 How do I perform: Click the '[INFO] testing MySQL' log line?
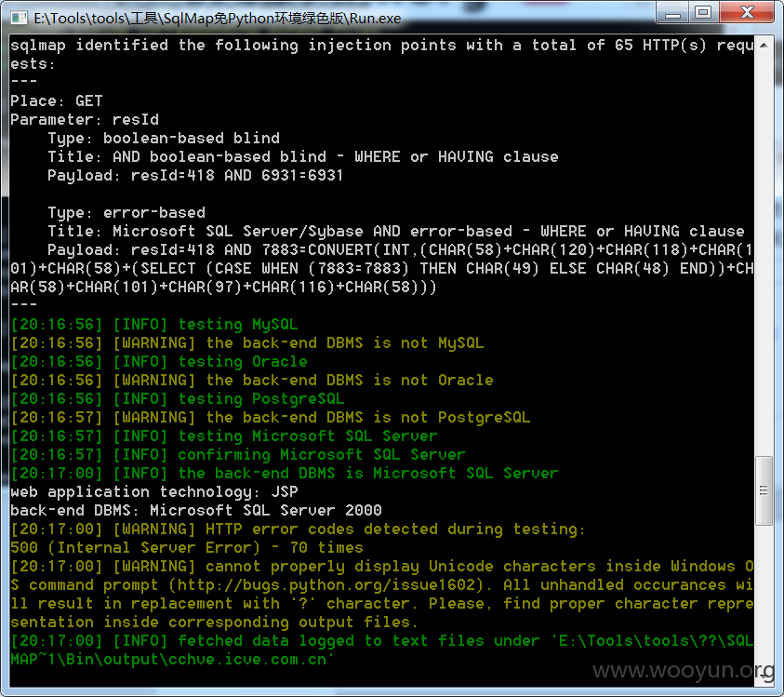coord(154,324)
